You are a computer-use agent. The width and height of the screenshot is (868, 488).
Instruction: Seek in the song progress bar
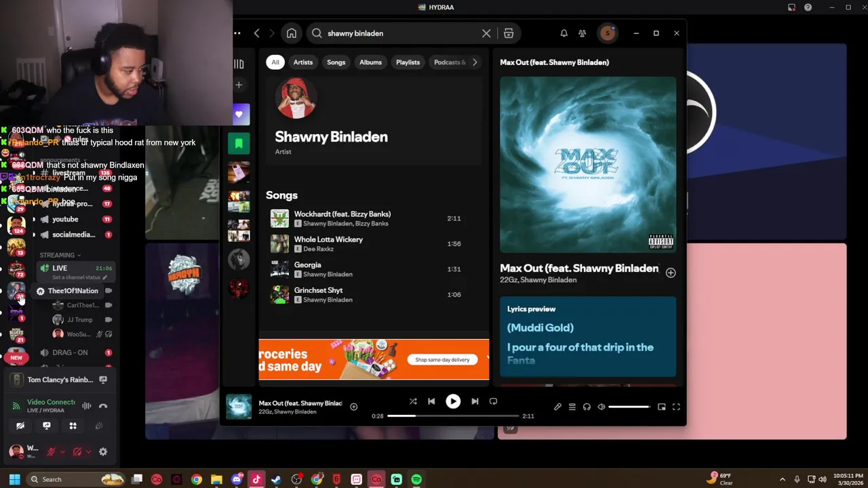(453, 415)
